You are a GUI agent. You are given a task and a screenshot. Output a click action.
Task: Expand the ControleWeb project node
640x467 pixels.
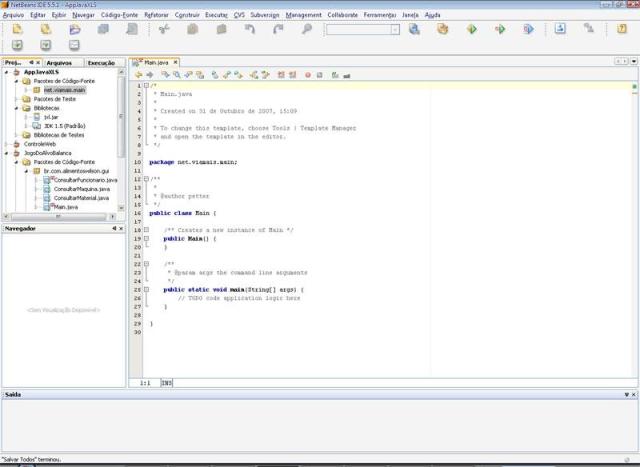[6, 143]
